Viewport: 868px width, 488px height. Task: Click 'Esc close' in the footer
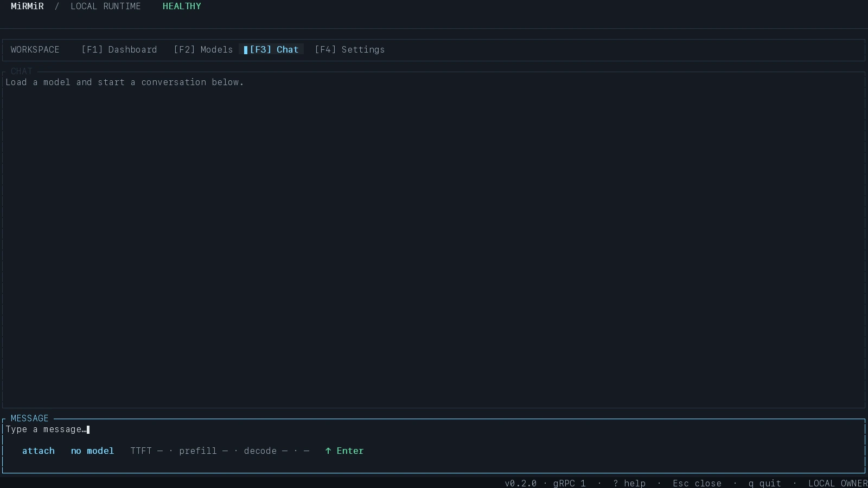click(x=697, y=483)
